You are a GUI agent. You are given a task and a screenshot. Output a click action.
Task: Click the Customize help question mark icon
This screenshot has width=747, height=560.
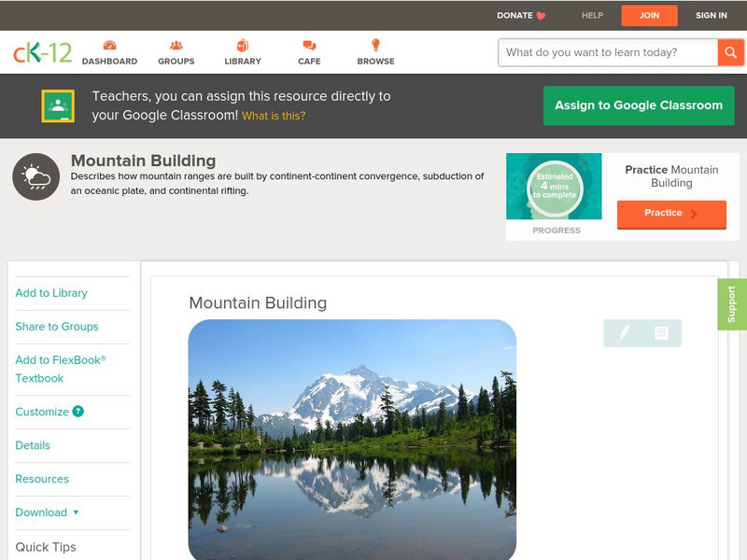click(78, 412)
